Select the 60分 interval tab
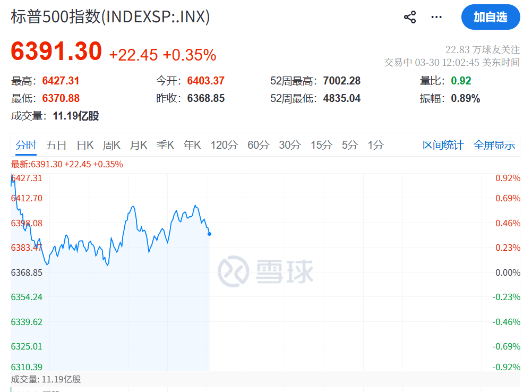Image resolution: width=532 pixels, height=392 pixels. point(259,145)
